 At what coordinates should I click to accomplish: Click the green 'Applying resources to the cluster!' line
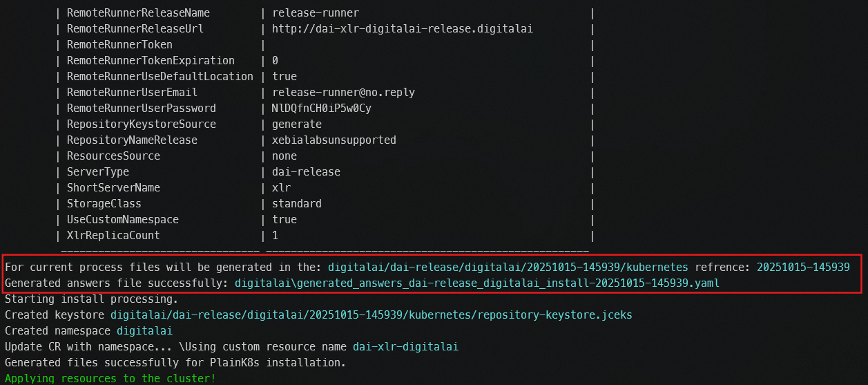[x=110, y=379]
